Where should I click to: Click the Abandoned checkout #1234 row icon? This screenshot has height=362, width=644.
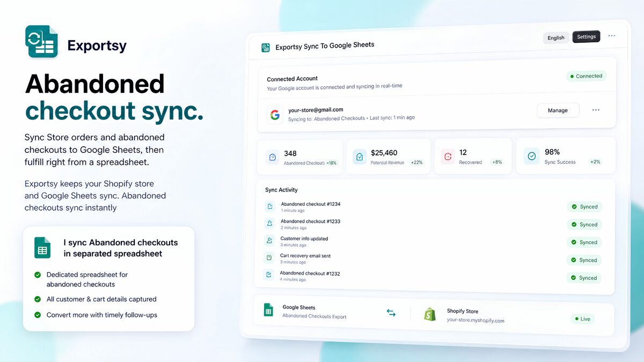pyautogui.click(x=269, y=206)
